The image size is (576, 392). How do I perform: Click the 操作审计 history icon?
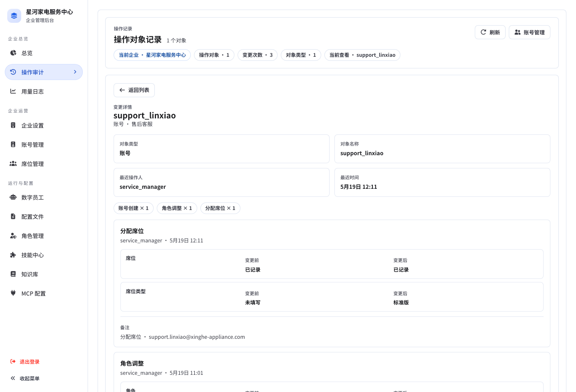click(x=13, y=72)
